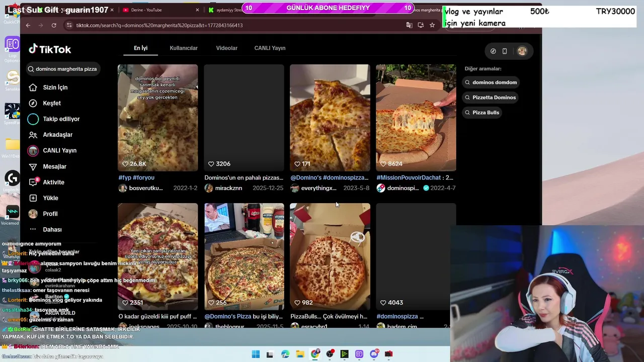Open the bosverutku... user link

coord(146,188)
